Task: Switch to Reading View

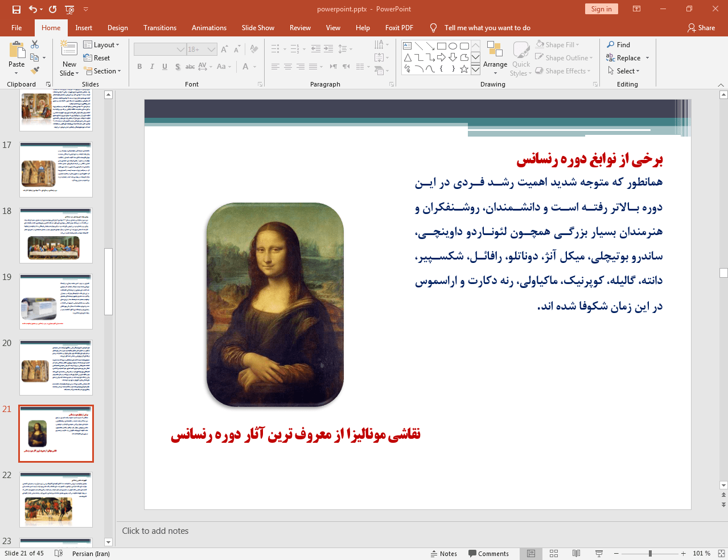Action: [576, 554]
